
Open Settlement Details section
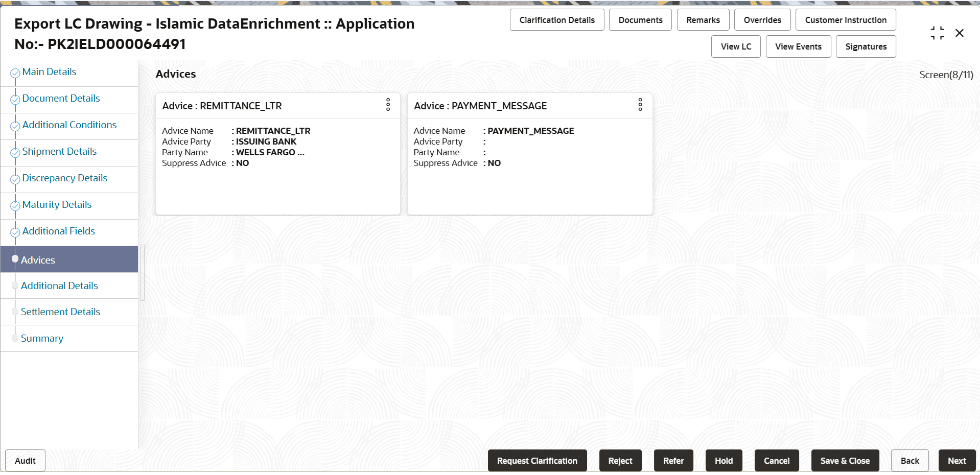point(60,312)
